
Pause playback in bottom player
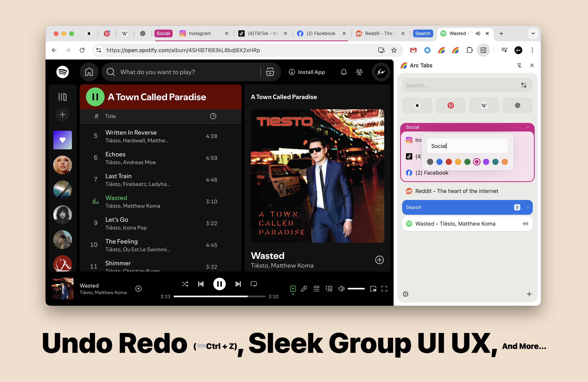pyautogui.click(x=219, y=284)
